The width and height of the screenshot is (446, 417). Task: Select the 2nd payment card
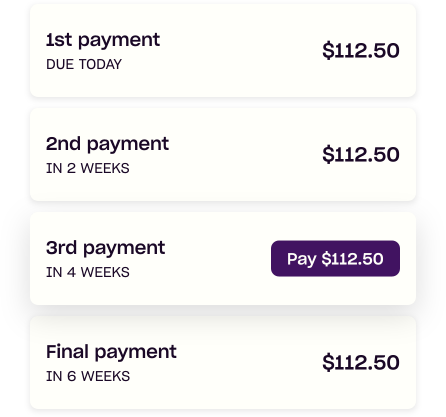click(x=223, y=154)
